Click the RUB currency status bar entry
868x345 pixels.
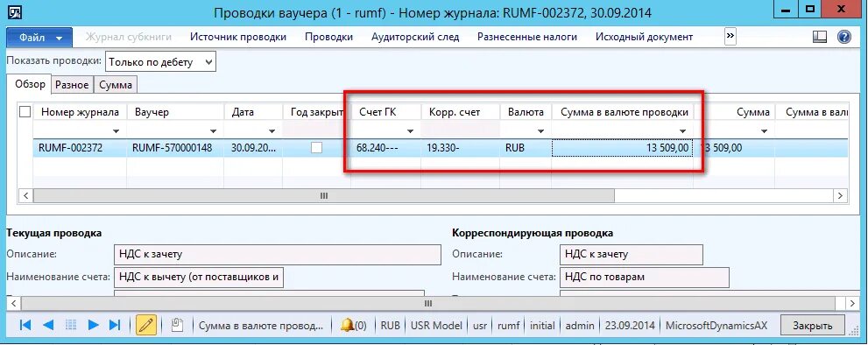click(390, 326)
